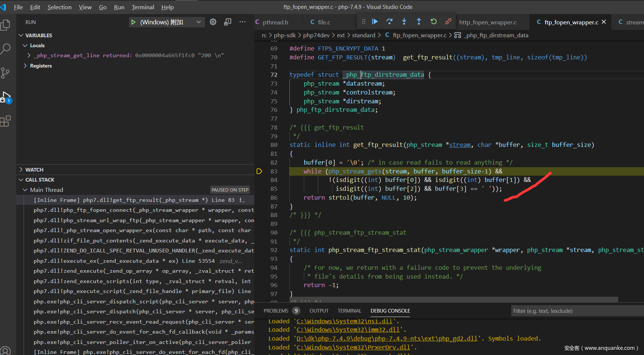Viewport: 644px width, 355px height.
Task: Open launch.json via the gear icon
Action: click(x=213, y=22)
